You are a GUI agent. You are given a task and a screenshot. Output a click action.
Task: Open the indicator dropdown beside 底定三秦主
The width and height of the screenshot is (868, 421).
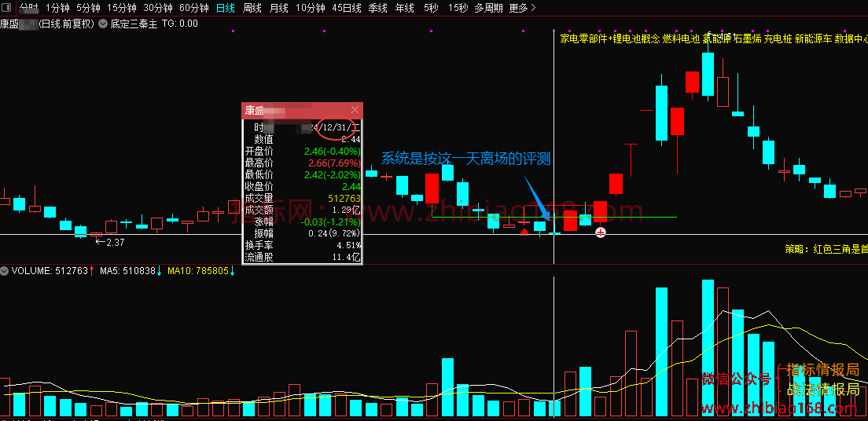(104, 24)
